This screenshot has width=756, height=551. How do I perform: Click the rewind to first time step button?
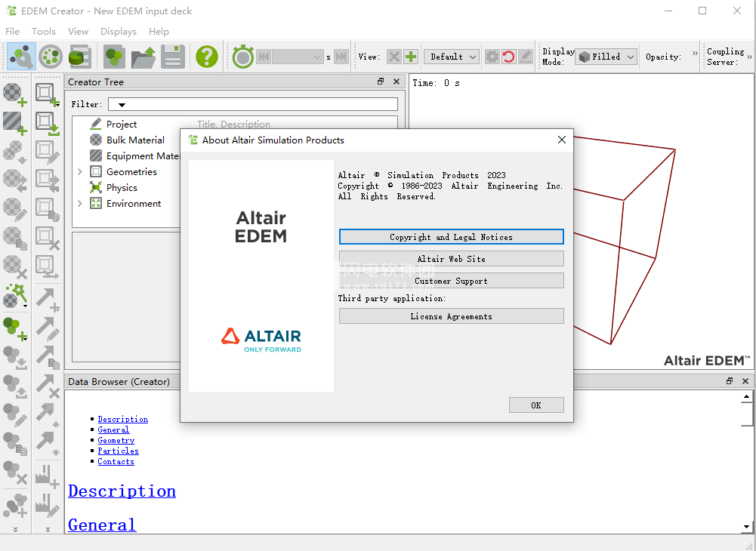tap(264, 57)
